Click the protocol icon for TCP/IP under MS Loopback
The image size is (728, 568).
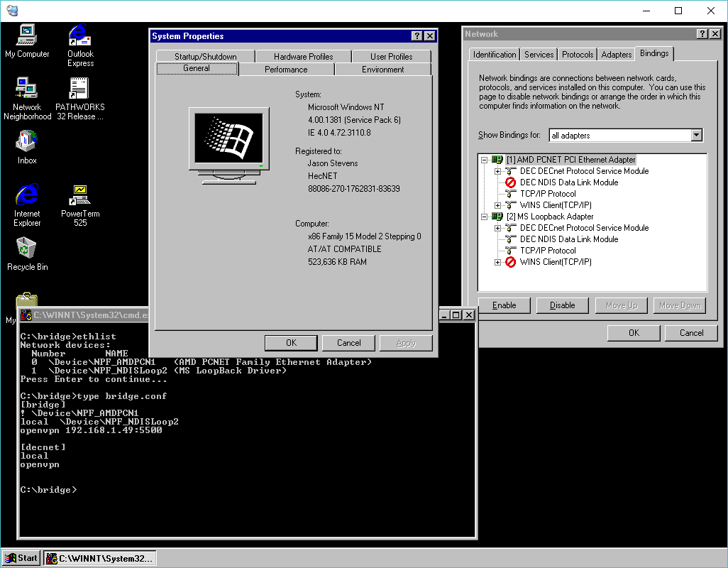coord(510,251)
